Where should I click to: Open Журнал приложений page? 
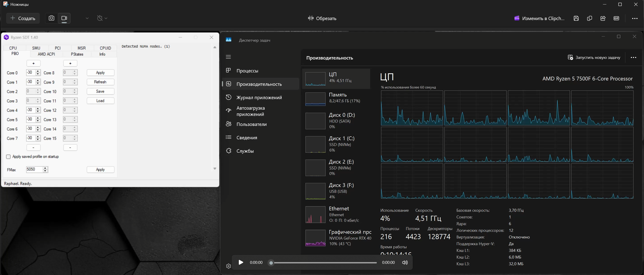(x=260, y=97)
